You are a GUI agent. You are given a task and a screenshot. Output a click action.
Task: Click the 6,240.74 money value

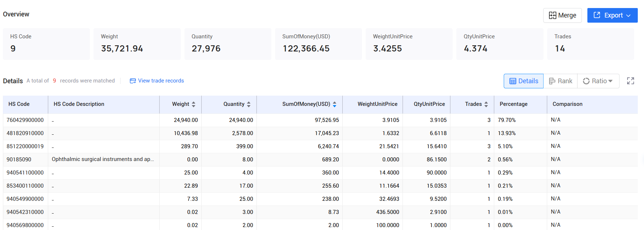(x=328, y=146)
